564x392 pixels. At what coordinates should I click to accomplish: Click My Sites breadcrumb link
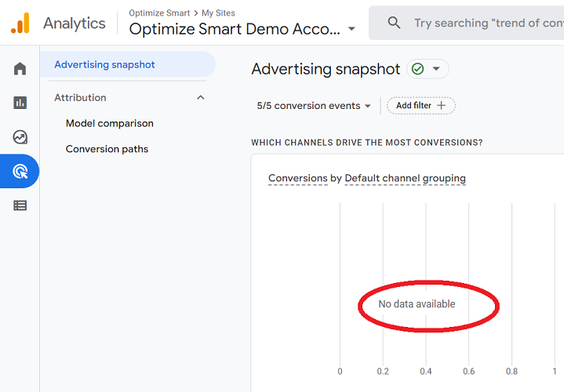pos(218,13)
